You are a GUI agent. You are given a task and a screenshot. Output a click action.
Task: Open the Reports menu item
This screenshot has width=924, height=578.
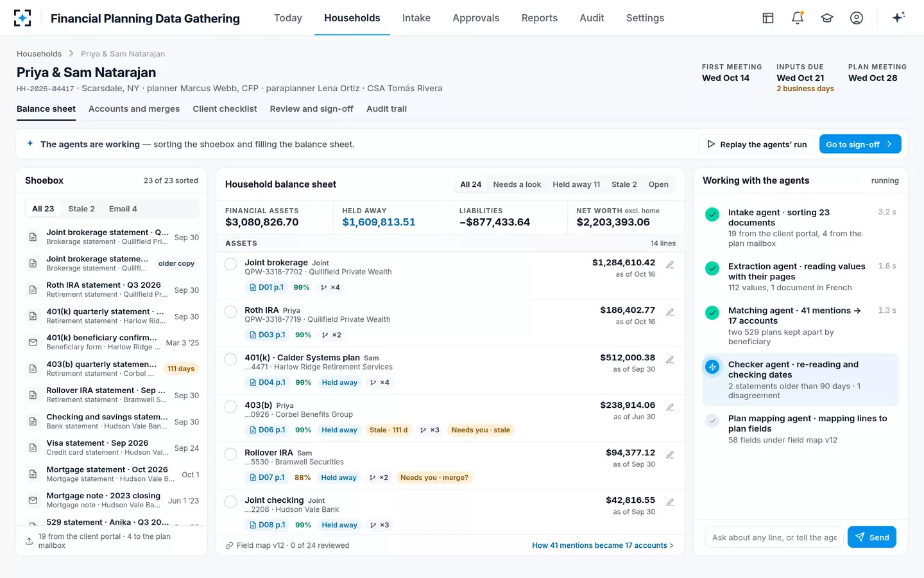(x=539, y=18)
